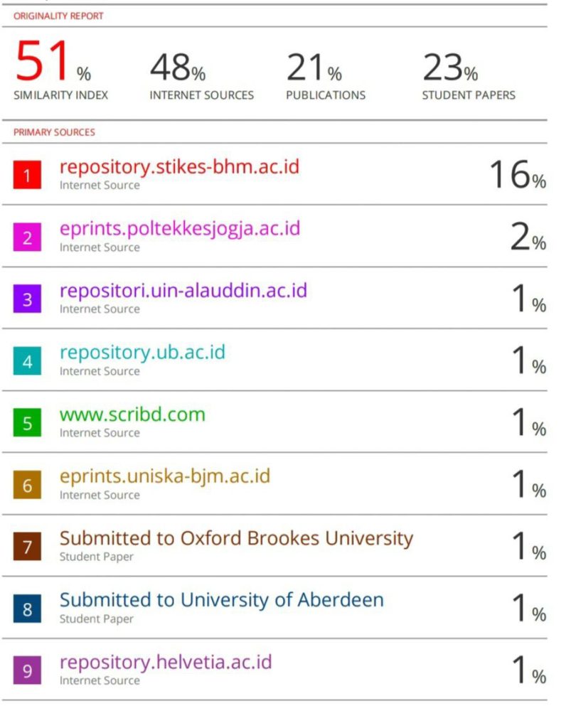The width and height of the screenshot is (571, 728).
Task: Click the red source number 1 badge
Action: tap(27, 175)
